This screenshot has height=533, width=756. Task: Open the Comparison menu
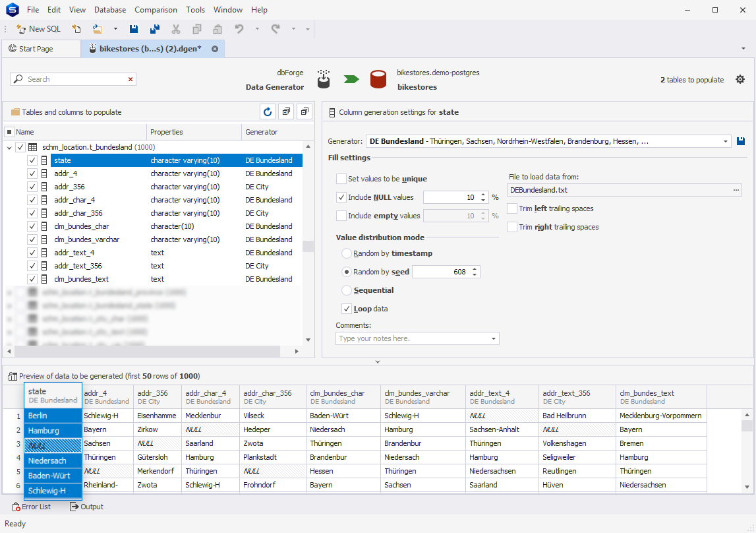(x=156, y=10)
